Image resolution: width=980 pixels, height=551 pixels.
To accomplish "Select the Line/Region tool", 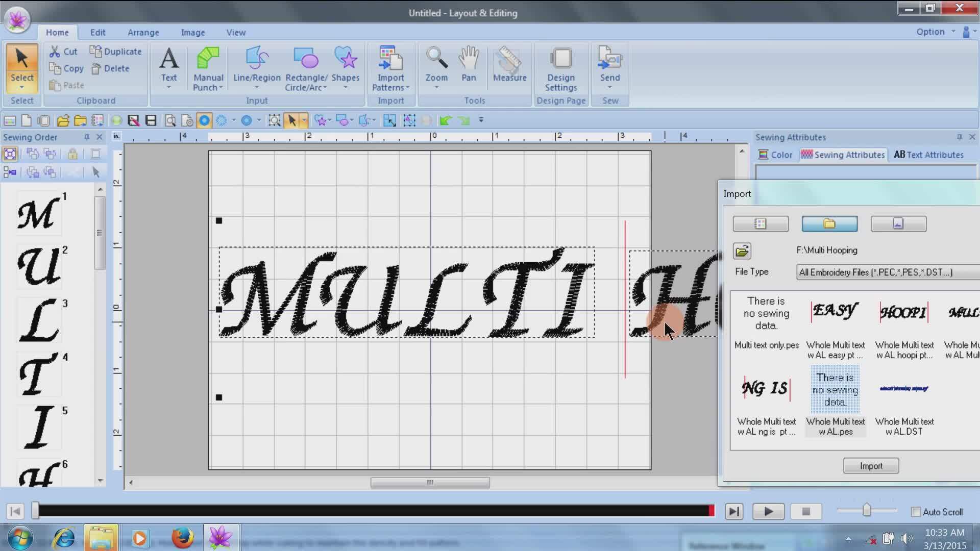I will point(256,67).
